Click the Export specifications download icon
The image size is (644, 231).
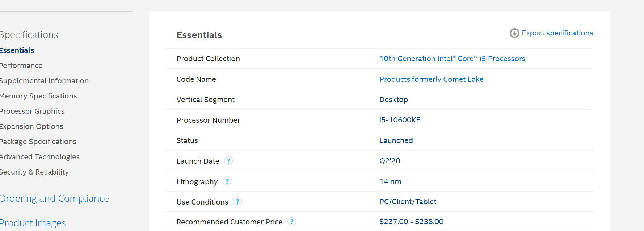point(514,33)
